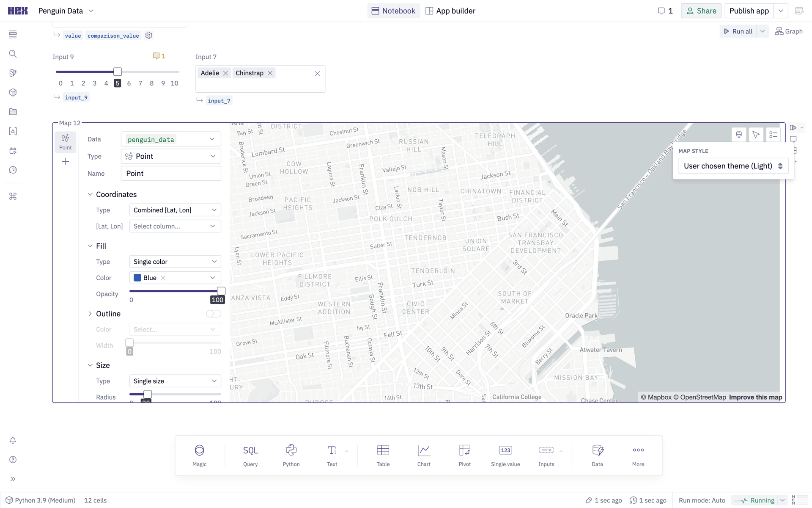Viewport: 812px width, 508px height.
Task: Insert a Python cell
Action: [x=291, y=456]
